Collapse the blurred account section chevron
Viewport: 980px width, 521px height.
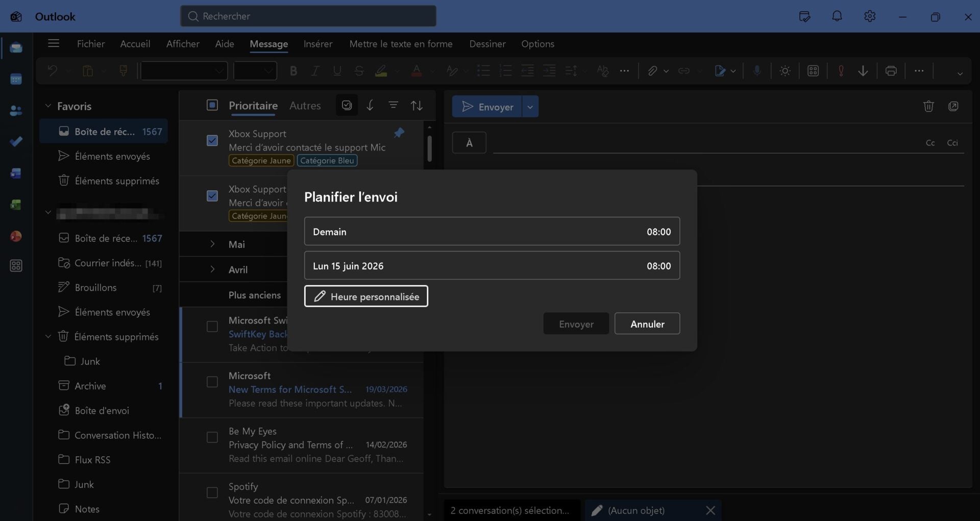coord(48,212)
